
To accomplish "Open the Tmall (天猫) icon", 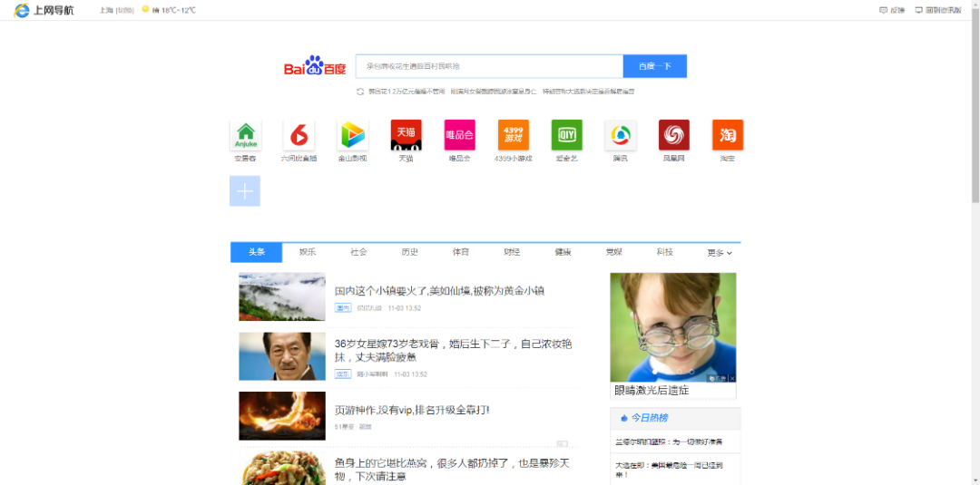I will (407, 135).
